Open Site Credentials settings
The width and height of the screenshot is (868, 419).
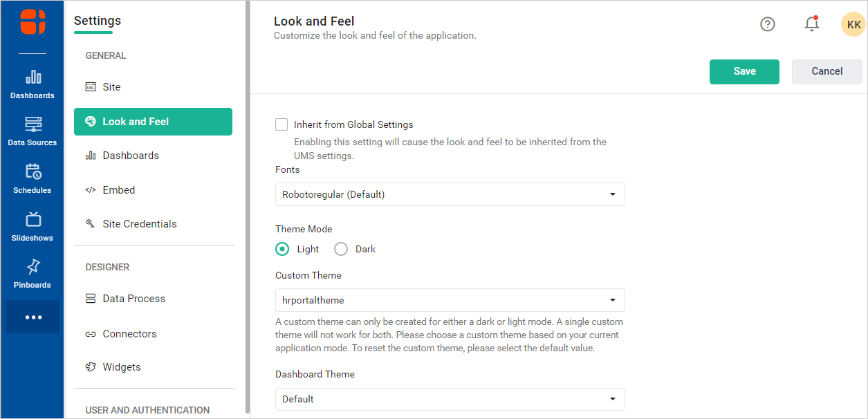[x=139, y=224]
